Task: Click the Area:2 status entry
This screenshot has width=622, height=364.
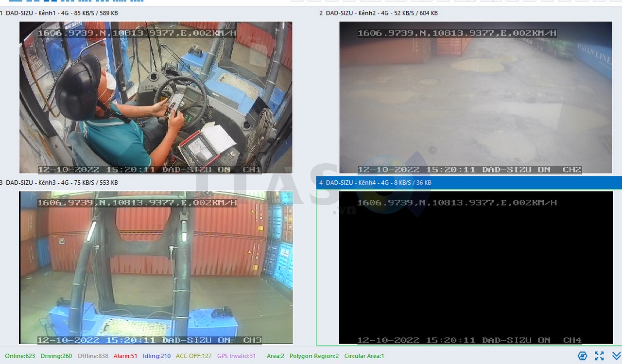Action: coord(276,356)
